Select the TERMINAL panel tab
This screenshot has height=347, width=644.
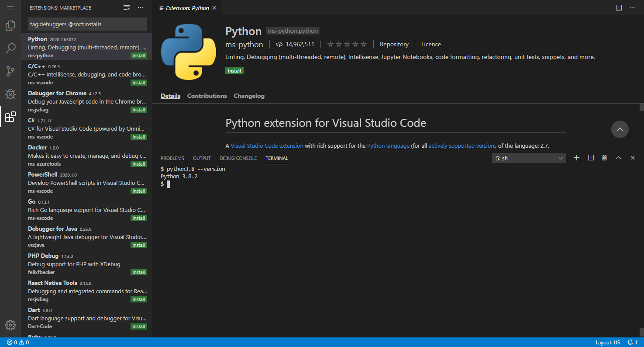[x=277, y=158]
